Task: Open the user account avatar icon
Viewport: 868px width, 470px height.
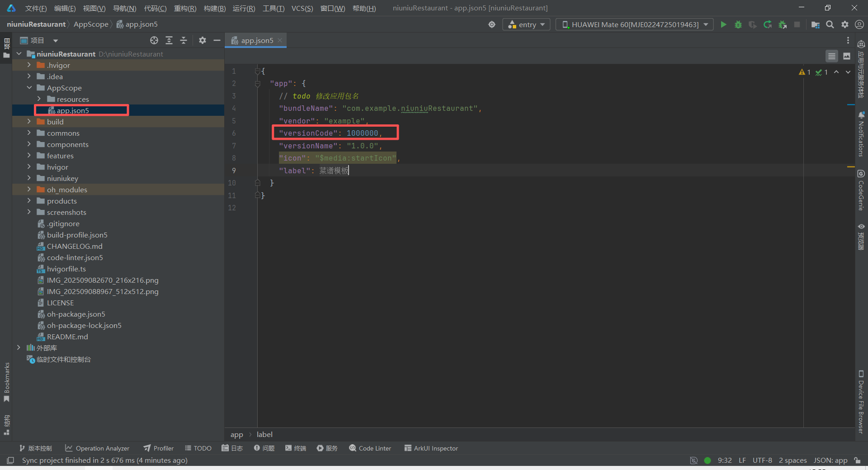Action: [x=859, y=24]
